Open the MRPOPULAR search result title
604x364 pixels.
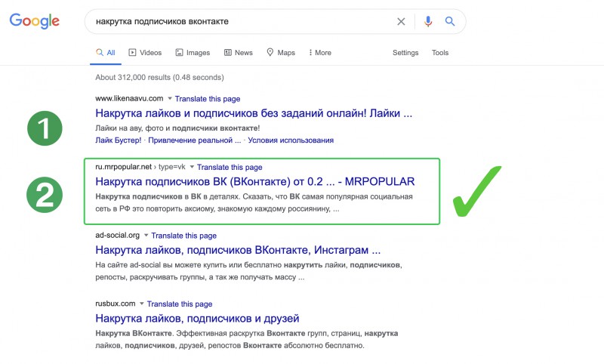click(255, 182)
